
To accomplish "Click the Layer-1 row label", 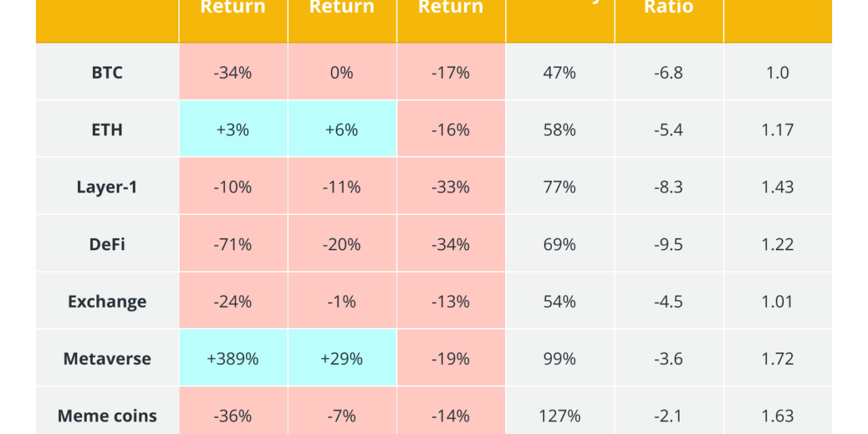I will pyautogui.click(x=107, y=186).
